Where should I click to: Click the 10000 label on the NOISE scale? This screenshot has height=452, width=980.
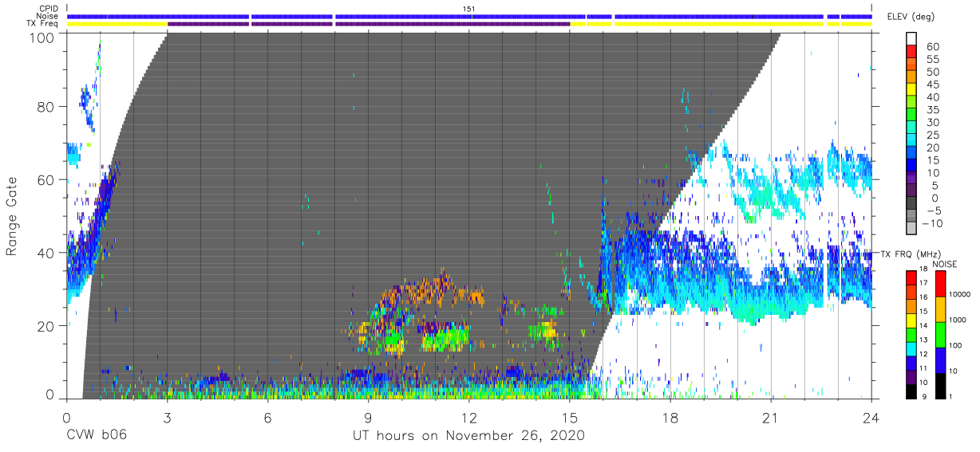click(x=959, y=295)
